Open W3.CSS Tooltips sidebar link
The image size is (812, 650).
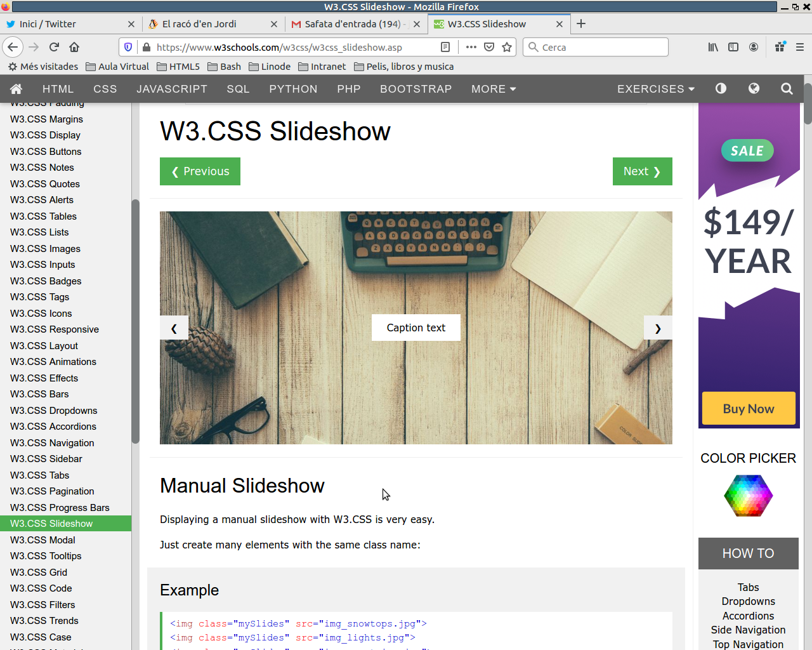(46, 556)
